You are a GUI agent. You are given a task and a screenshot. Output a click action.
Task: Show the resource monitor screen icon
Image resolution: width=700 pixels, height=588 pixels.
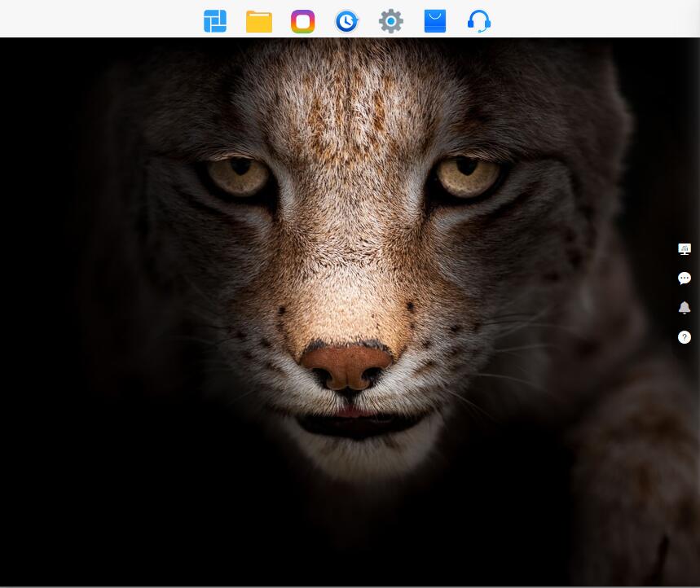(685, 249)
